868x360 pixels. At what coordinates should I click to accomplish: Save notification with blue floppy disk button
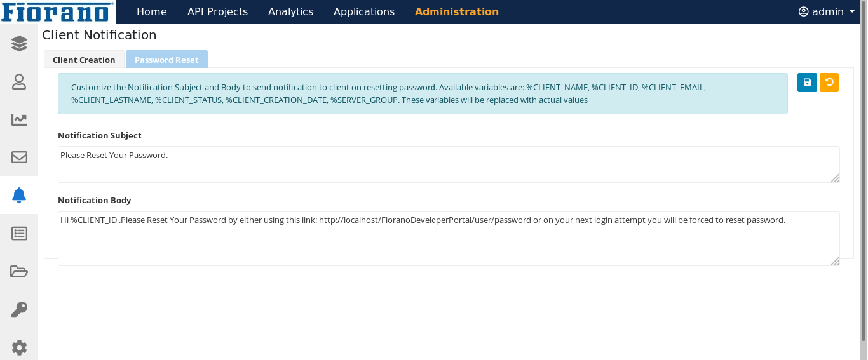coord(807,83)
